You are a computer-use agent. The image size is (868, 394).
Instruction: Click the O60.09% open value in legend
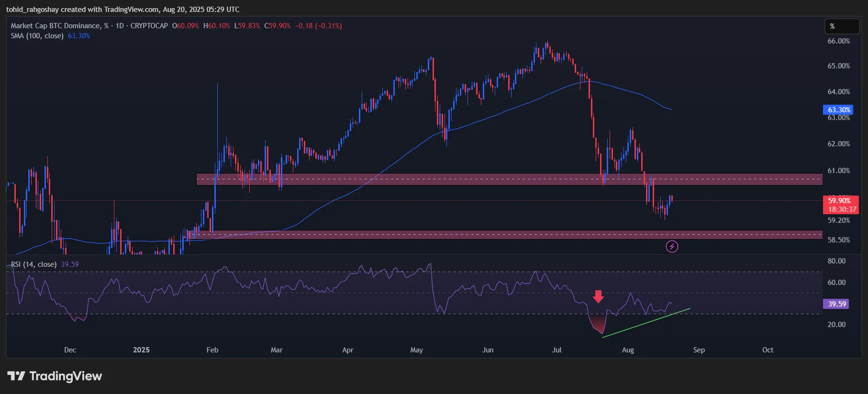(x=186, y=26)
